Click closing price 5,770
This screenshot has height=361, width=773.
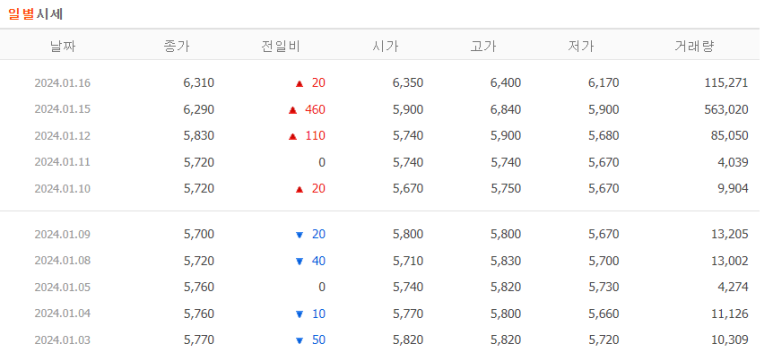coord(199,340)
